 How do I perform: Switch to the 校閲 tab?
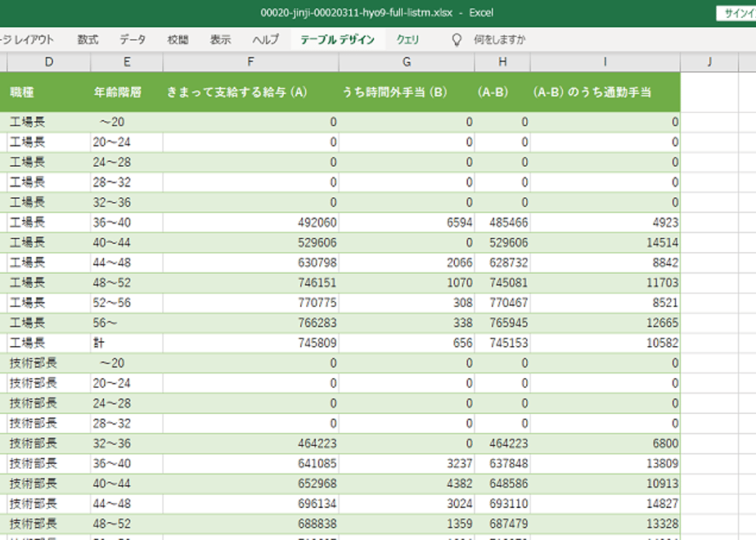178,39
